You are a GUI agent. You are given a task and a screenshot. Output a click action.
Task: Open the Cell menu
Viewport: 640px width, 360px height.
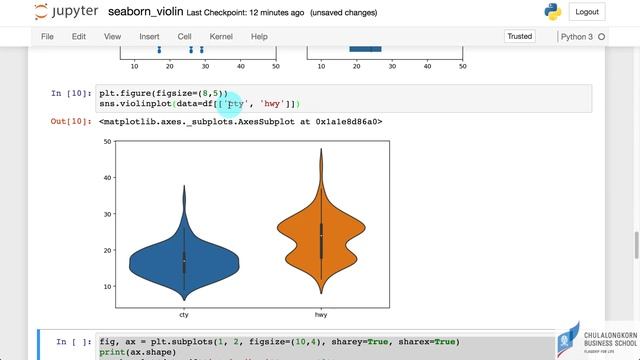tap(184, 37)
